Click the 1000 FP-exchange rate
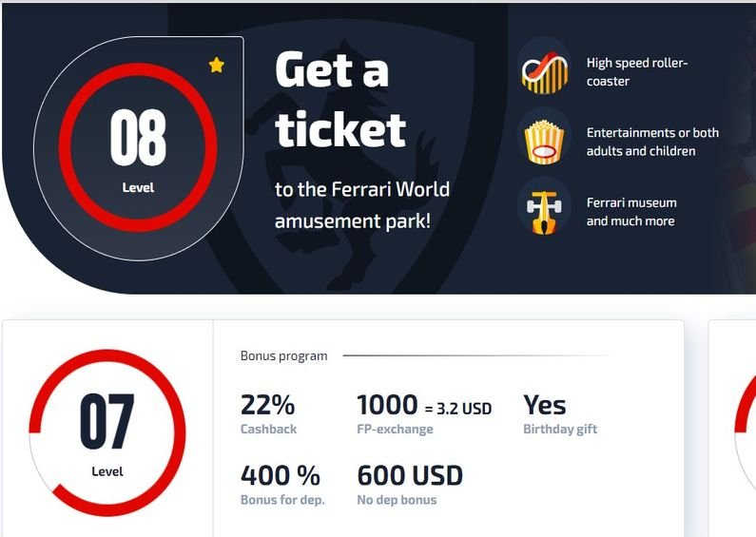Screen dimensions: 756x537 click(423, 407)
